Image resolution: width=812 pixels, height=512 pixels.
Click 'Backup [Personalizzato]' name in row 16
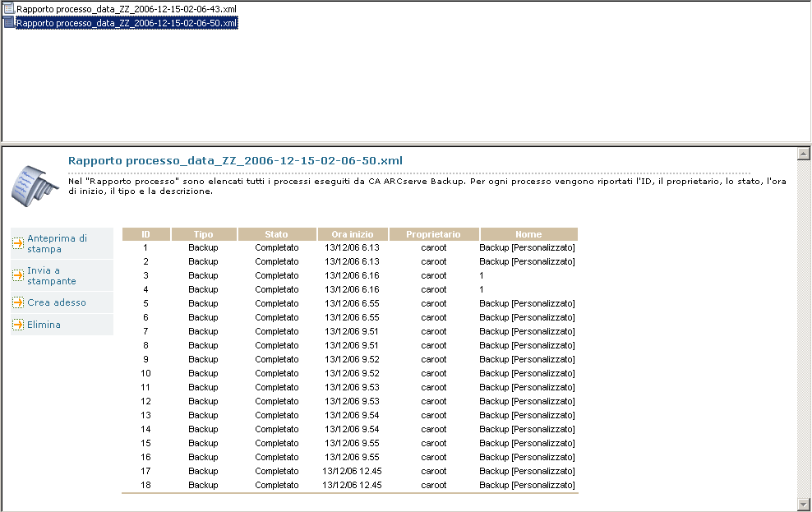[527, 458]
